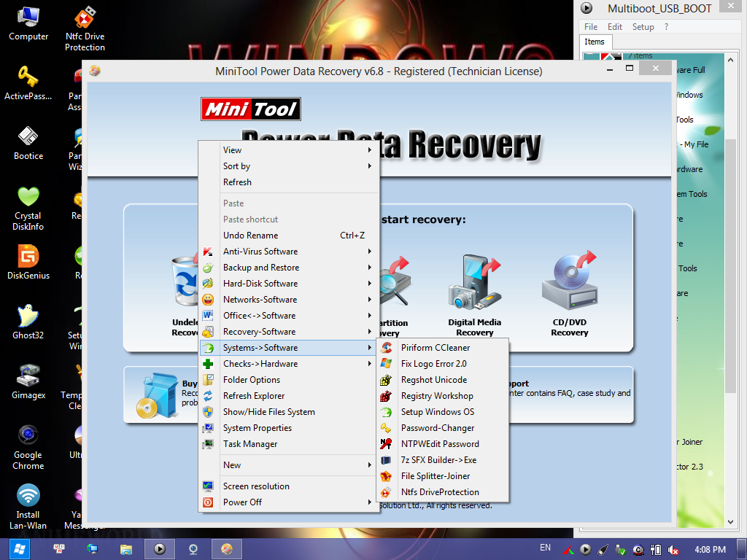Open Ghost32 desktop icon

[x=28, y=322]
